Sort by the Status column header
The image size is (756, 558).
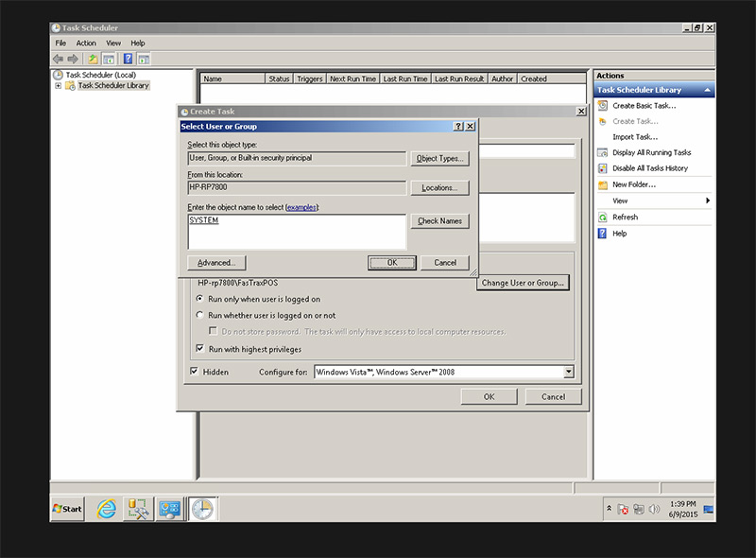279,78
